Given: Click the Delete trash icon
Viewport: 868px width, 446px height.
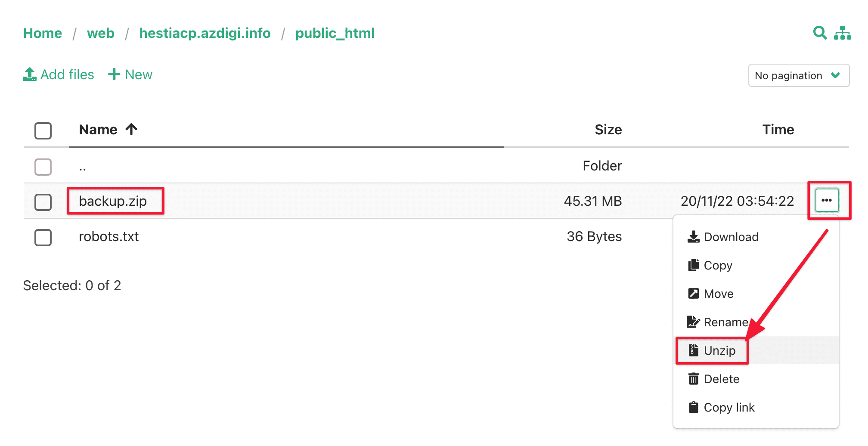Looking at the screenshot, I should click(693, 379).
